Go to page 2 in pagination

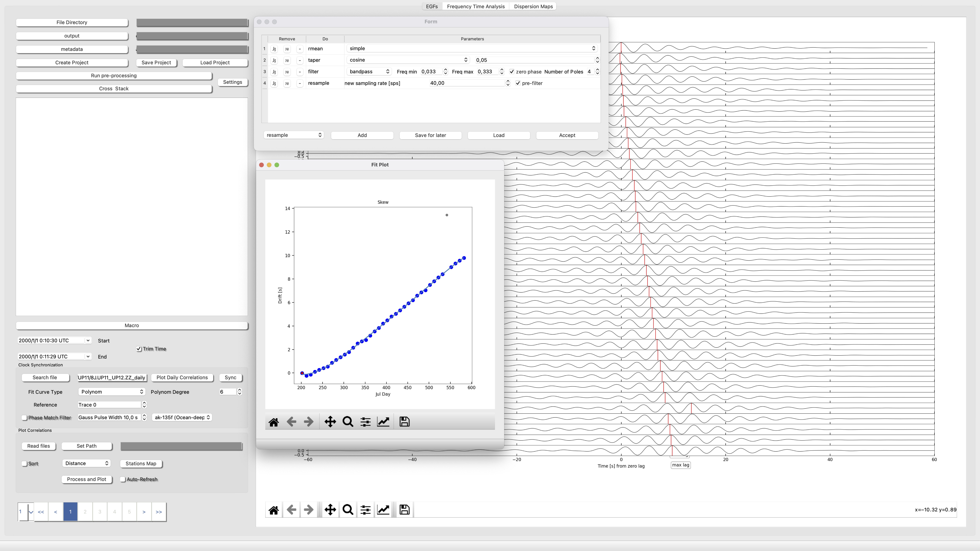85,512
